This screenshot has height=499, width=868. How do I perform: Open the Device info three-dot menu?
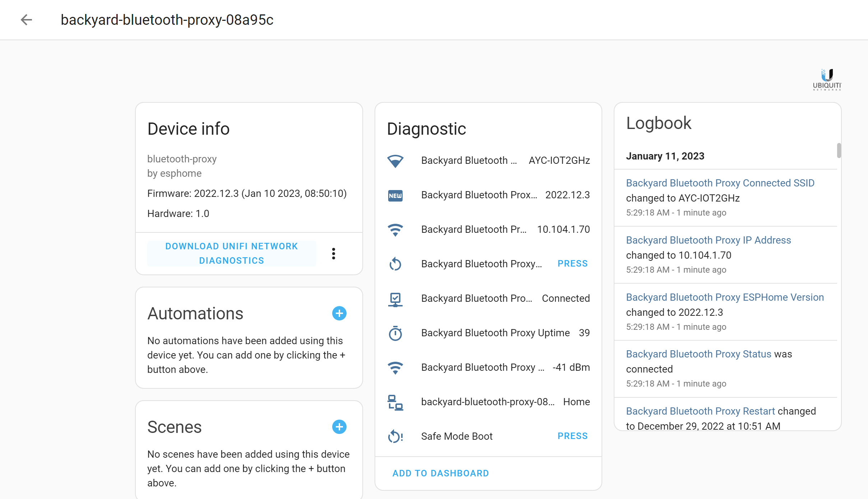pyautogui.click(x=334, y=254)
